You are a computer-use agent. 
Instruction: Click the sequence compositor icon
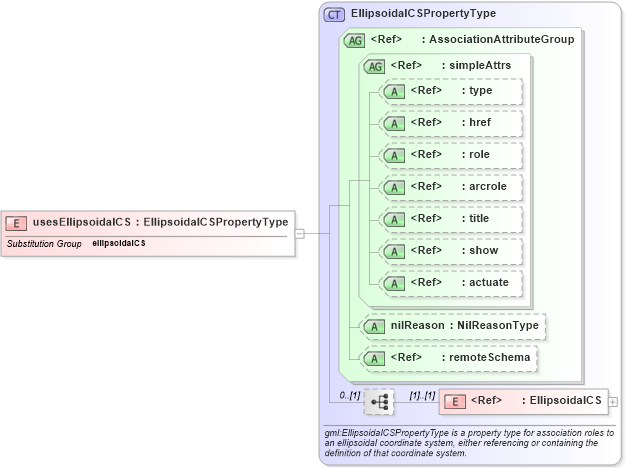[x=379, y=402]
